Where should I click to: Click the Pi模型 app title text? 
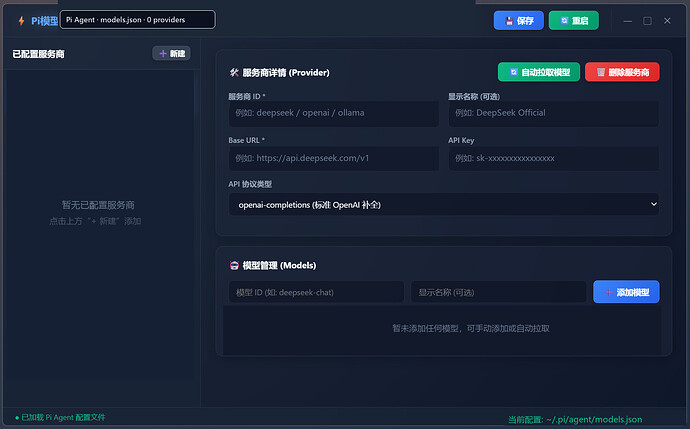(44, 21)
